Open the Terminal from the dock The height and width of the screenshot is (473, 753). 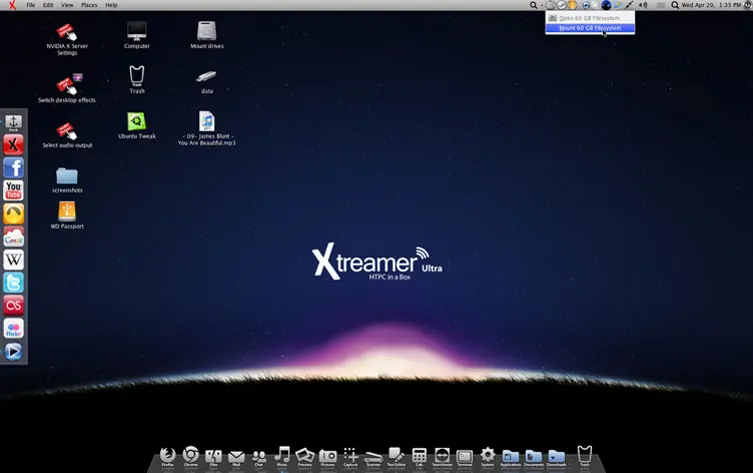(464, 455)
